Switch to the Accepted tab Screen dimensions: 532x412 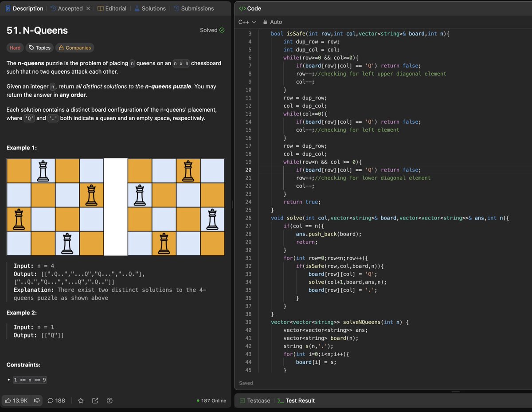(x=66, y=8)
